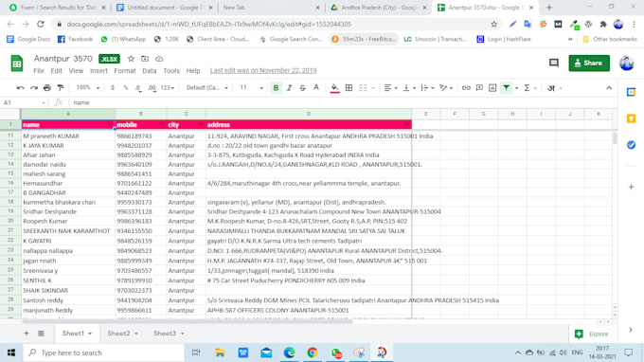The image size is (644, 362).
Task: Open Chrome from the Windows taskbar
Action: click(313, 353)
